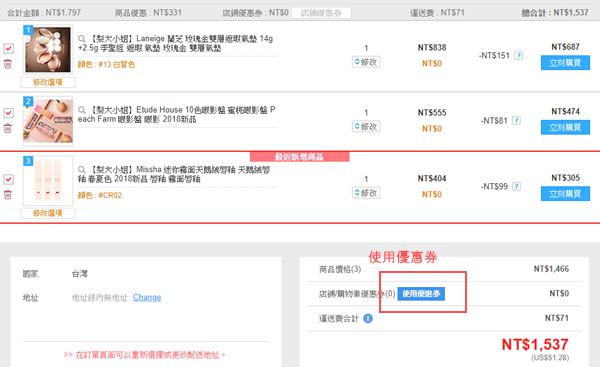Open discount help icon next to -NT$151
This screenshot has width=600, height=367.
pos(518,55)
